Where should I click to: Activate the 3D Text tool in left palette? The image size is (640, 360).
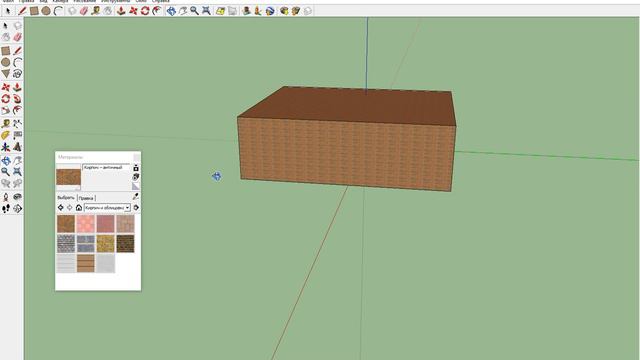pos(17,147)
